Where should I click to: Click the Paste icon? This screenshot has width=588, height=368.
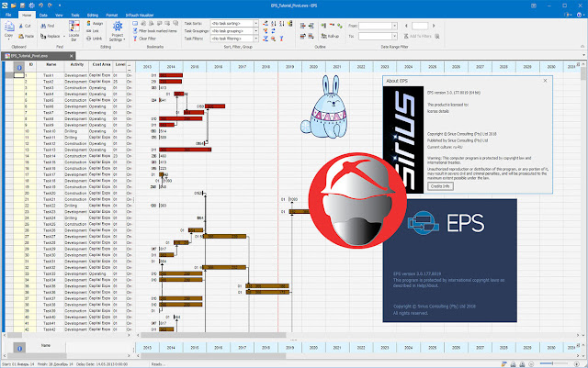tap(21, 37)
